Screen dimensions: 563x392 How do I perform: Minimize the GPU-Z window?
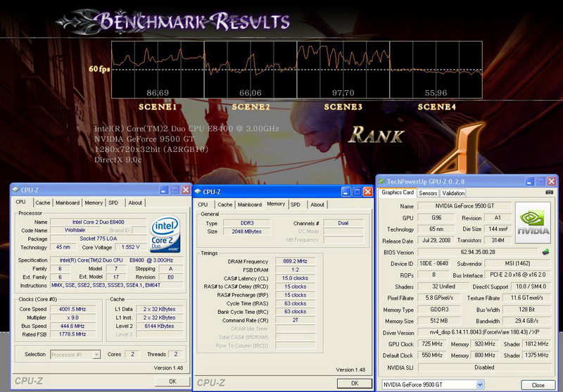(x=530, y=182)
